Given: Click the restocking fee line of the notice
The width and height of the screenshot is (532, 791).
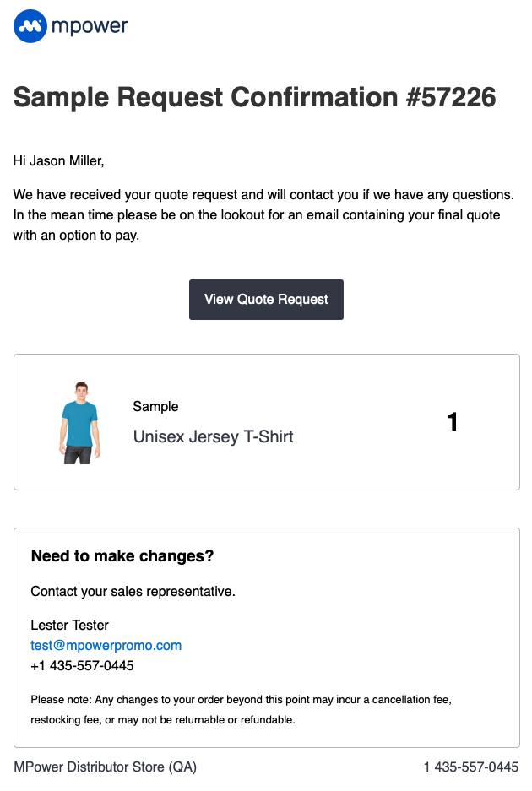Looking at the screenshot, I should click(x=163, y=720).
